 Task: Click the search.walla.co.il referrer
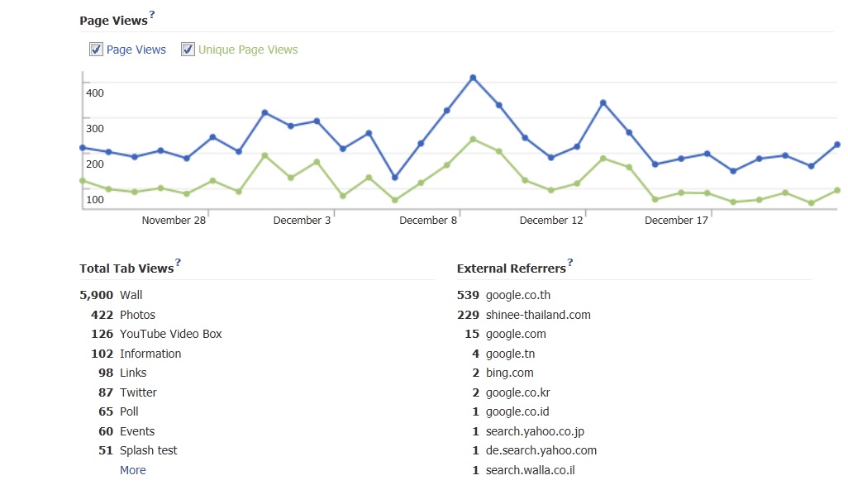[x=530, y=470]
